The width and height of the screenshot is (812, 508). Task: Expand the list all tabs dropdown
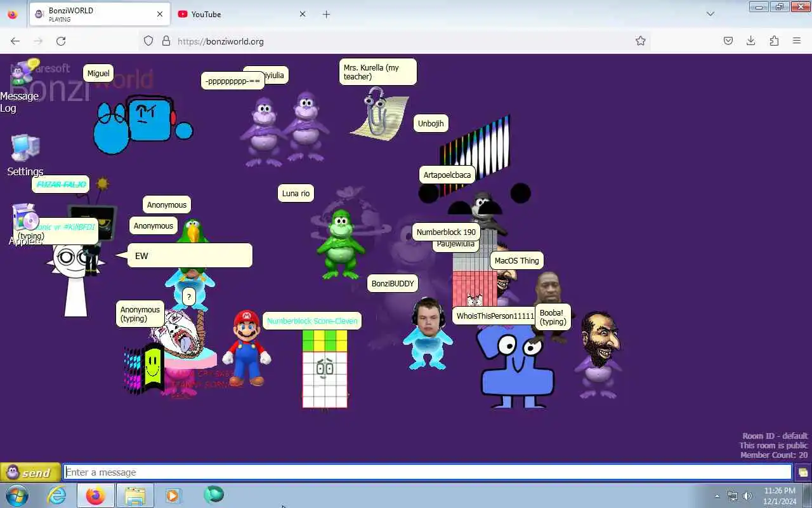pyautogui.click(x=710, y=14)
